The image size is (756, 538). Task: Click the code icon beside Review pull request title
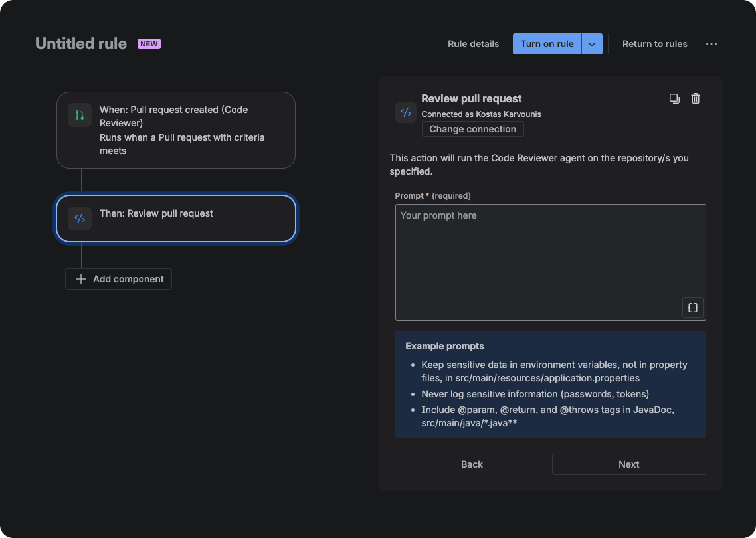(405, 112)
